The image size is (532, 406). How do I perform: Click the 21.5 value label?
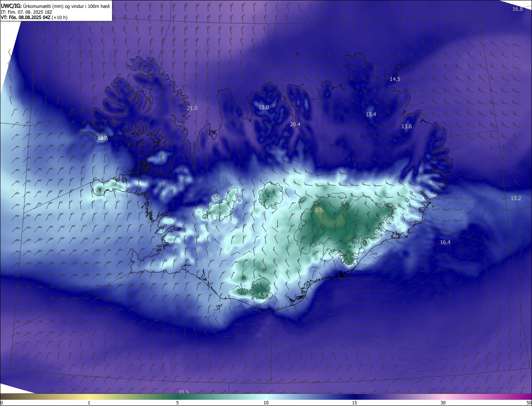coord(184,392)
